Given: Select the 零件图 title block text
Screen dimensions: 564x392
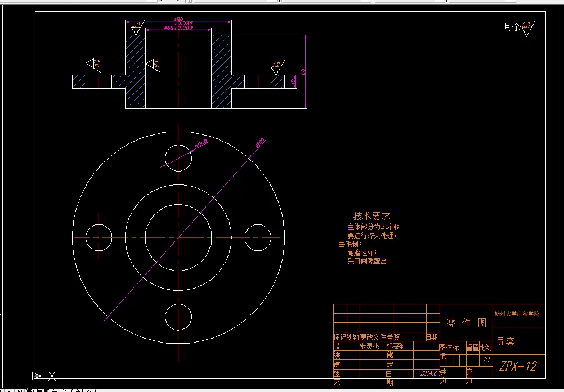Looking at the screenshot, I should [467, 323].
